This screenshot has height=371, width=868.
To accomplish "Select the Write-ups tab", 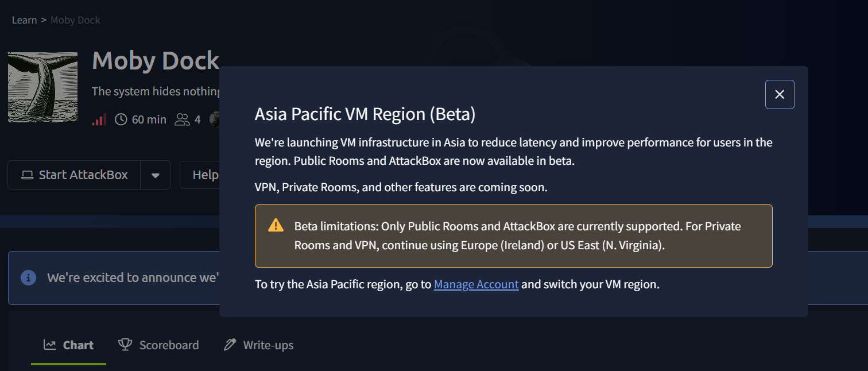I will [258, 345].
